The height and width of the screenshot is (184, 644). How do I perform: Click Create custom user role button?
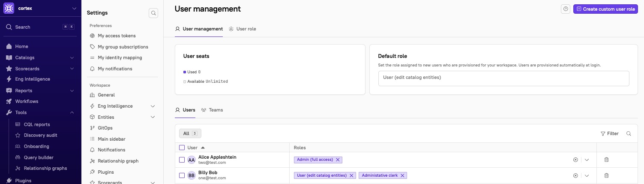(x=605, y=9)
